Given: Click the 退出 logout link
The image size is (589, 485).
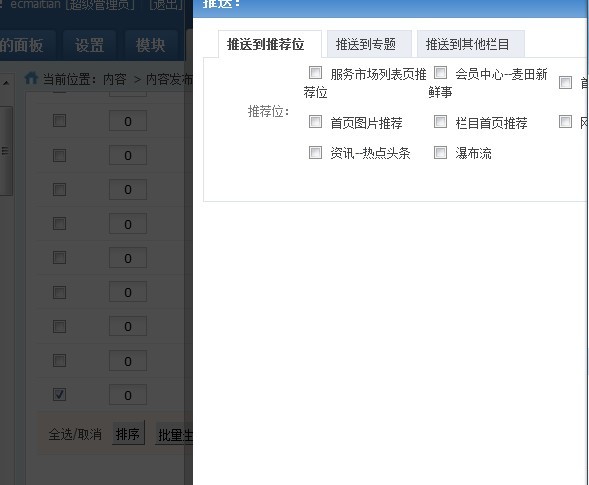Looking at the screenshot, I should (166, 5).
